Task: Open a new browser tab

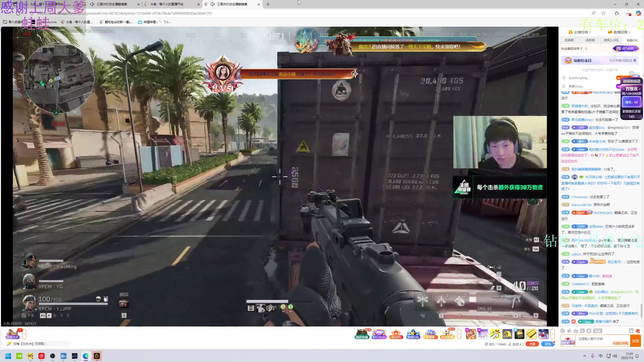Action: (268, 4)
